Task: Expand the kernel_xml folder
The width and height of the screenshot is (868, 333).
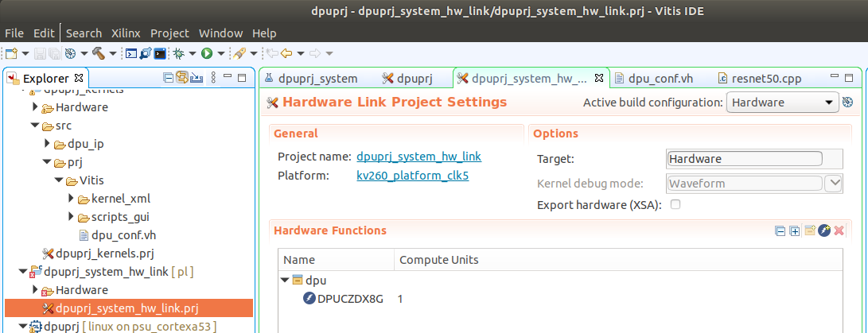Action: pos(71,198)
